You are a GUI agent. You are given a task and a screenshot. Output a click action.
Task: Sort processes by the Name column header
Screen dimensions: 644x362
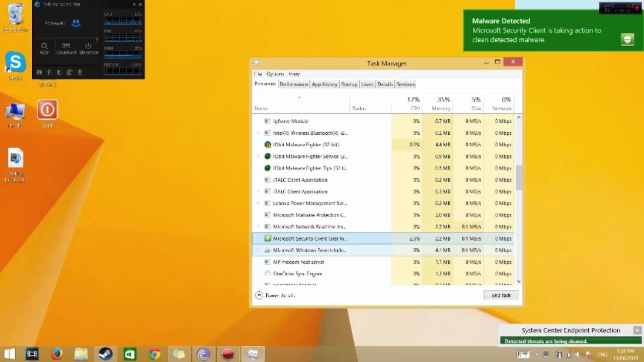click(x=301, y=104)
